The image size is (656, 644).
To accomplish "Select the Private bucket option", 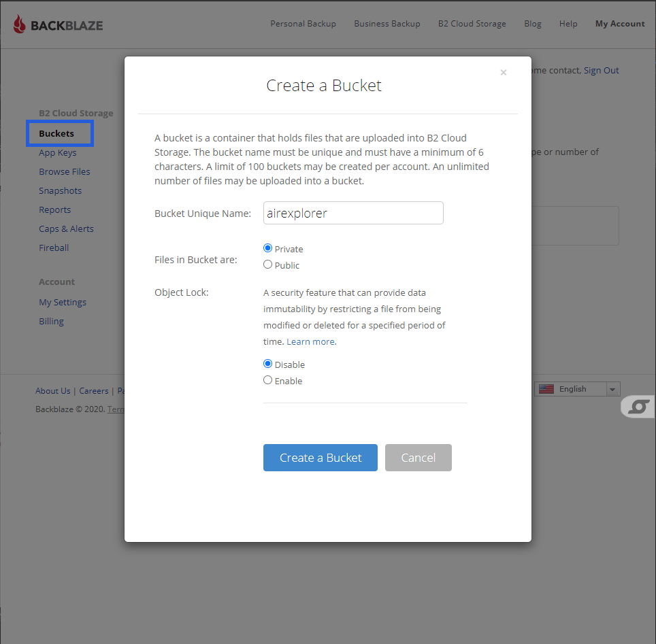I will (x=267, y=248).
